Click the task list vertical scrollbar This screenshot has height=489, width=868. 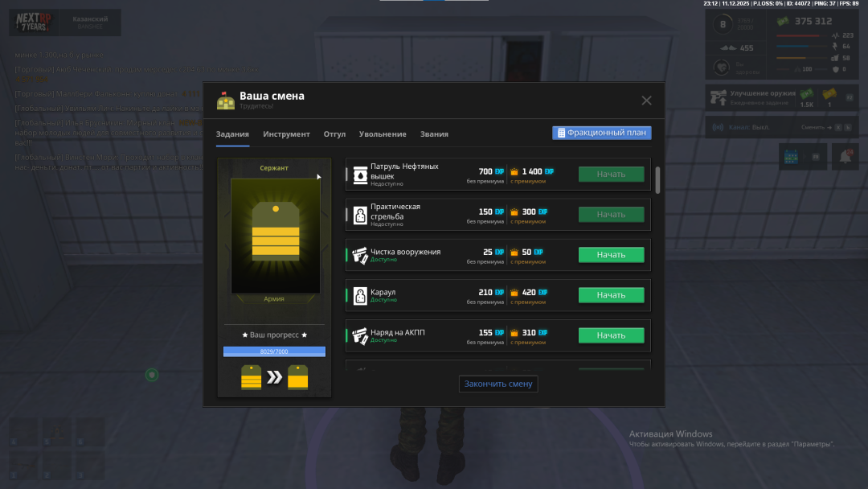658,180
